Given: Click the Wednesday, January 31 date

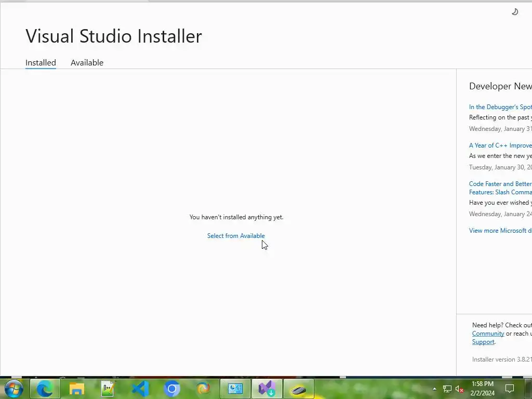Looking at the screenshot, I should pyautogui.click(x=500, y=129).
